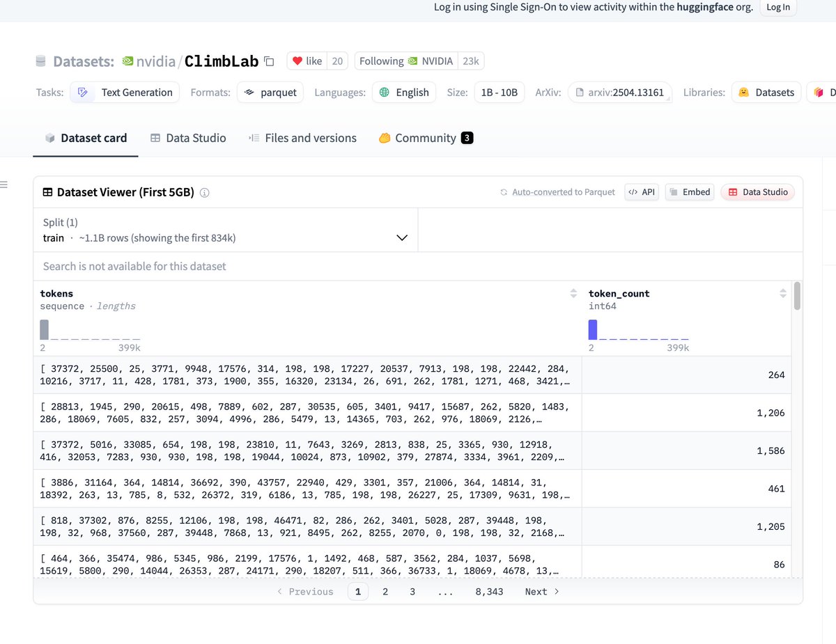Click the Datasets database icon

point(40,61)
